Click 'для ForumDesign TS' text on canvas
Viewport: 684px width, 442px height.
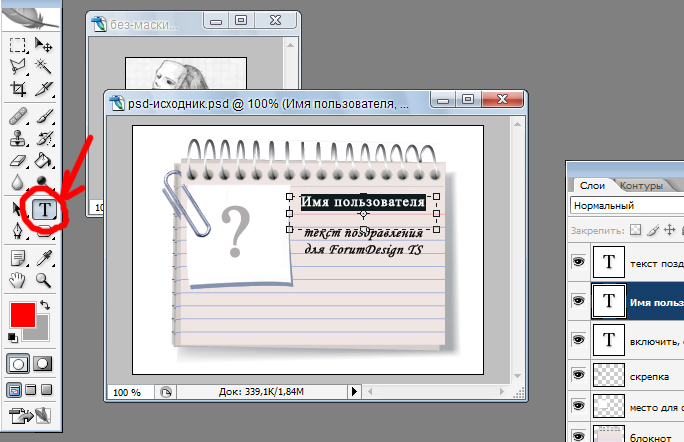(x=363, y=250)
